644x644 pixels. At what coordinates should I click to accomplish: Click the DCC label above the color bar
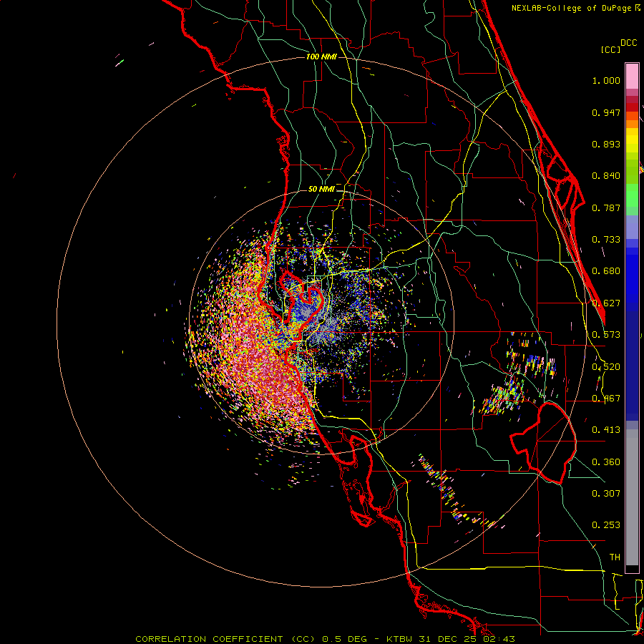(x=629, y=43)
